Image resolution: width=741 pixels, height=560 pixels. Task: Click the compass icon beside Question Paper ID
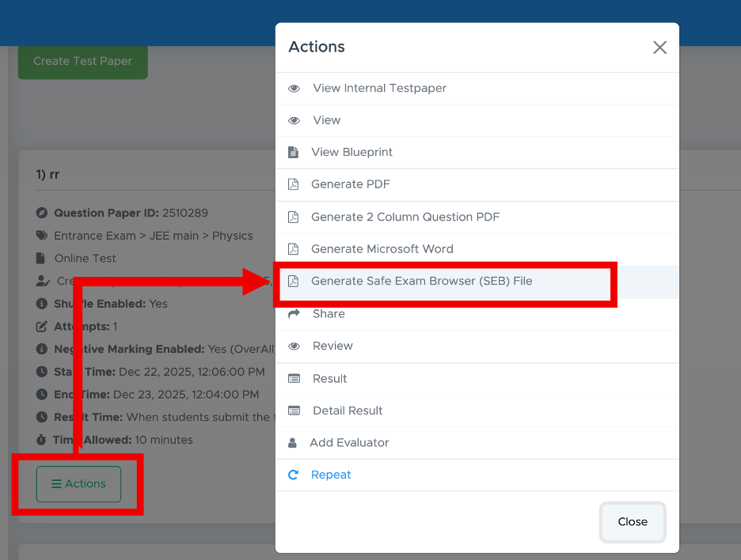(x=42, y=213)
